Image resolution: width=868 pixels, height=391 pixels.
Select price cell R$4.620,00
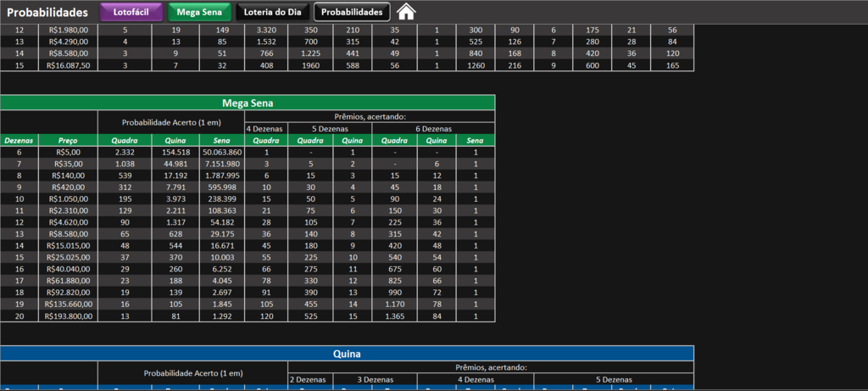pos(69,222)
